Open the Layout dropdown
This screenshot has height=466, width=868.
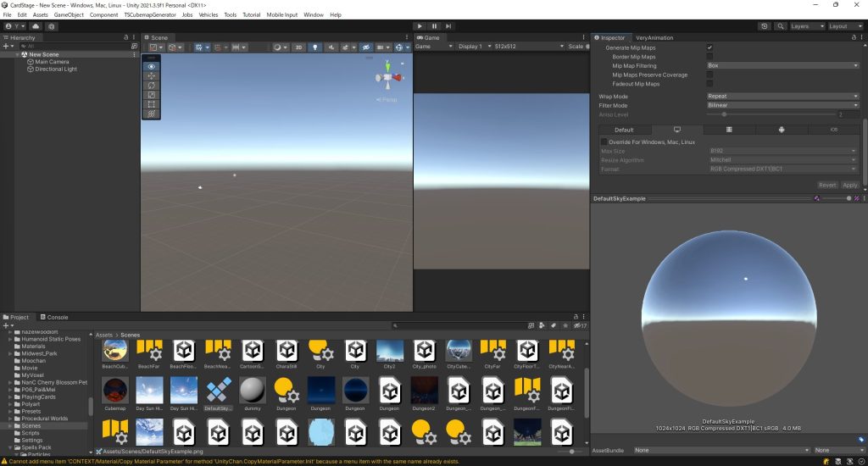coord(845,26)
